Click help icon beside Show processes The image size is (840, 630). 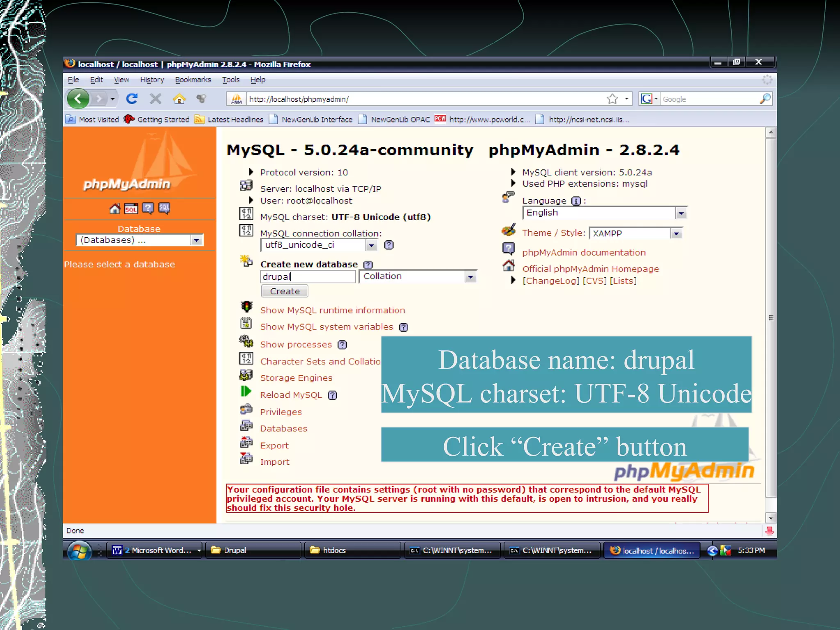[342, 345]
